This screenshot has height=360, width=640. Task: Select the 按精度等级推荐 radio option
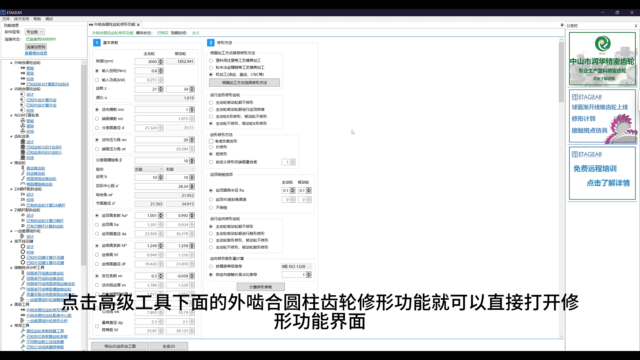pyautogui.click(x=211, y=266)
